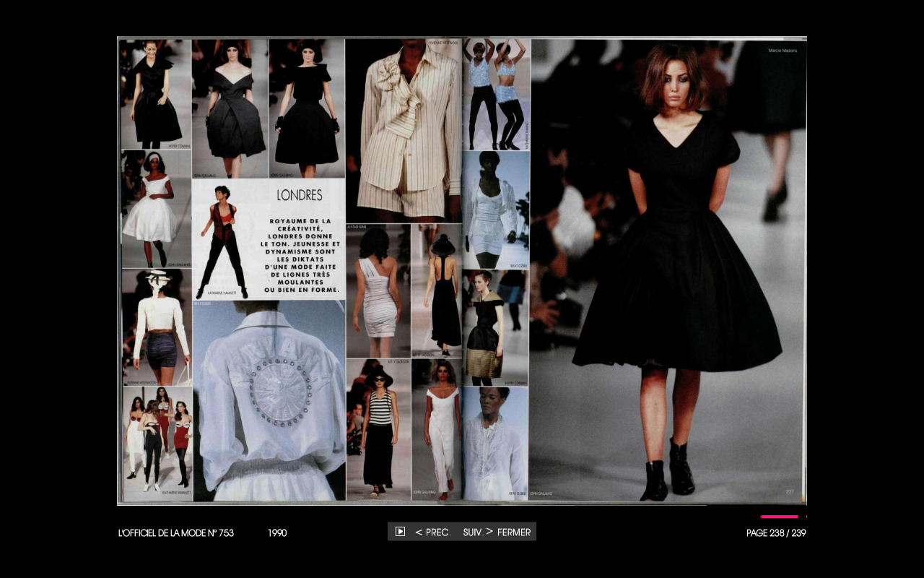
Task: Select the white one-shoulder draped dress photo
Action: [x=378, y=290]
